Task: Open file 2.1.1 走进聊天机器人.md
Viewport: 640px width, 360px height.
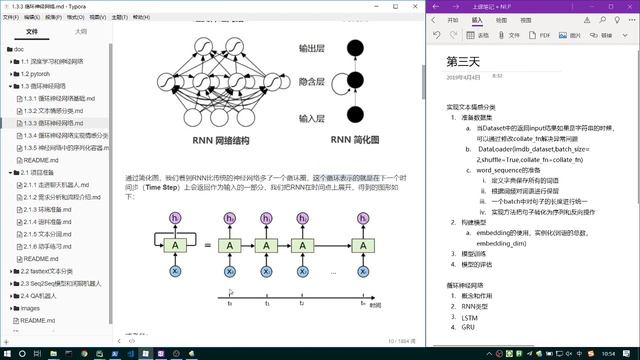Action: (55, 185)
